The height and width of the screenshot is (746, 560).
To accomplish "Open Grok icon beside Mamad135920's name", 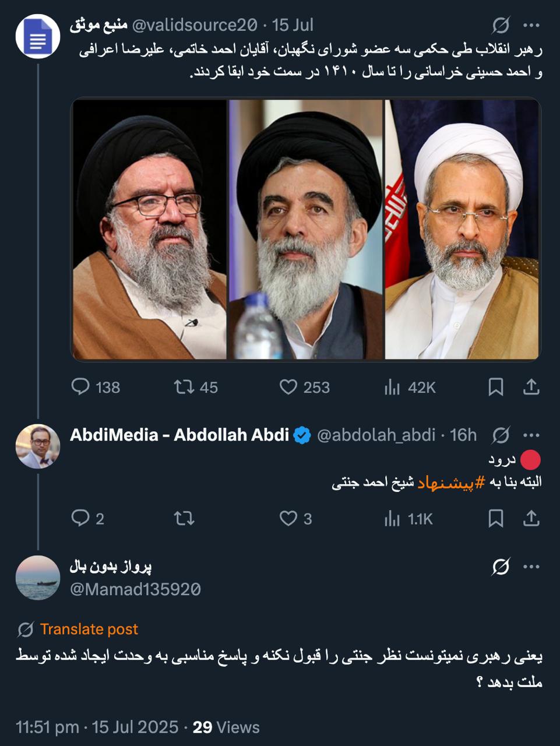I will (x=501, y=566).
